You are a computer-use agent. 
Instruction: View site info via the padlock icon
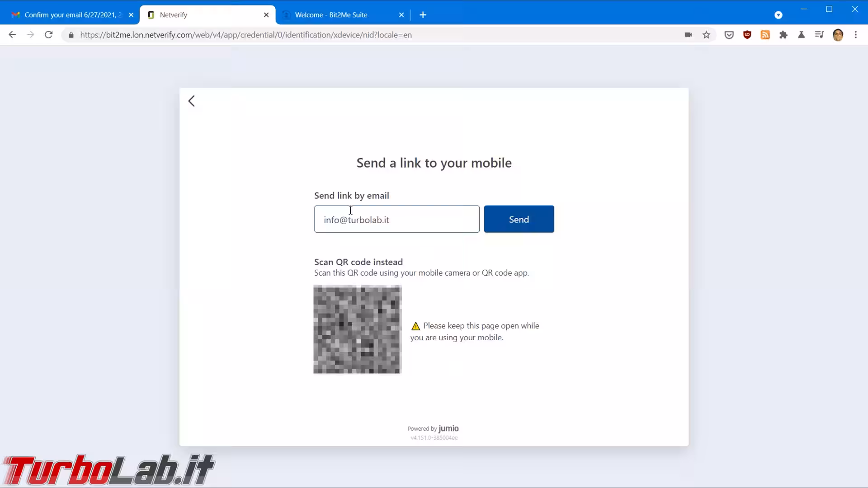tap(71, 35)
